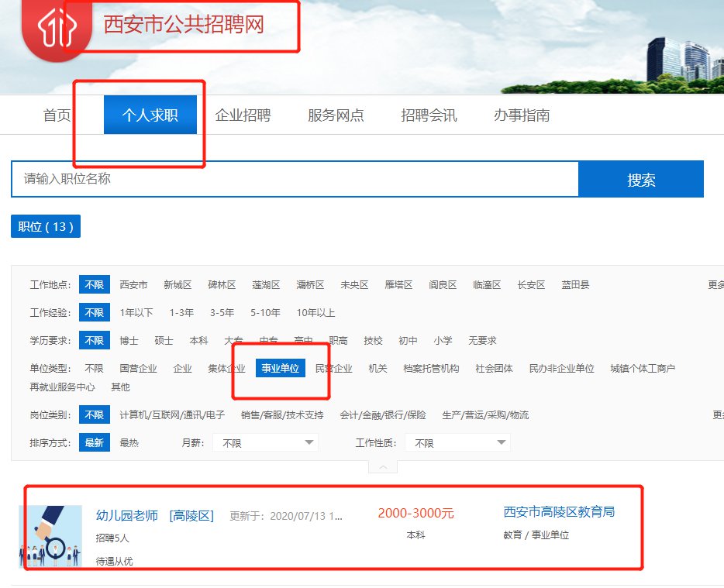Go to the 招聘会讯 tab
The height and width of the screenshot is (588, 724).
tap(429, 115)
